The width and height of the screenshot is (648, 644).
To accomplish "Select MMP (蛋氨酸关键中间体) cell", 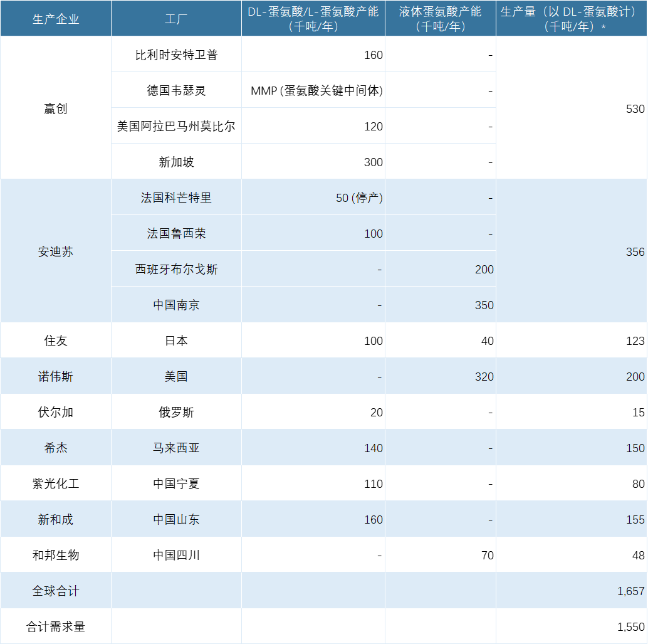I will coord(313,90).
